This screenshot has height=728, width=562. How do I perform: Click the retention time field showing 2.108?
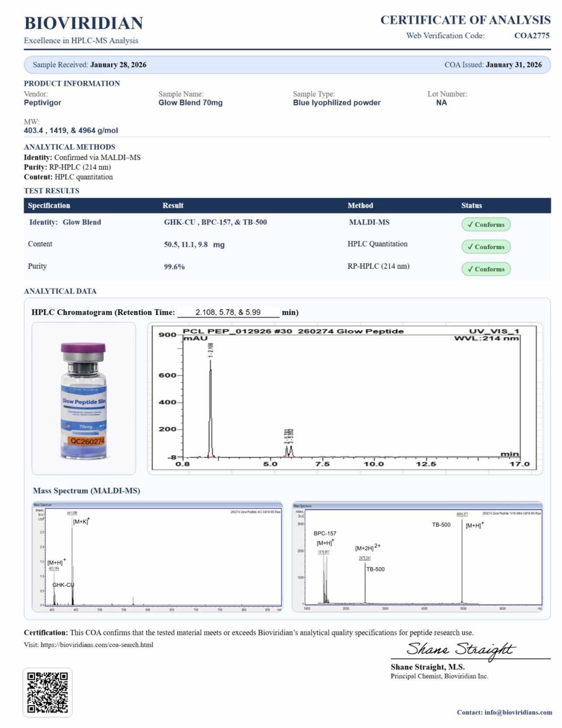click(228, 312)
